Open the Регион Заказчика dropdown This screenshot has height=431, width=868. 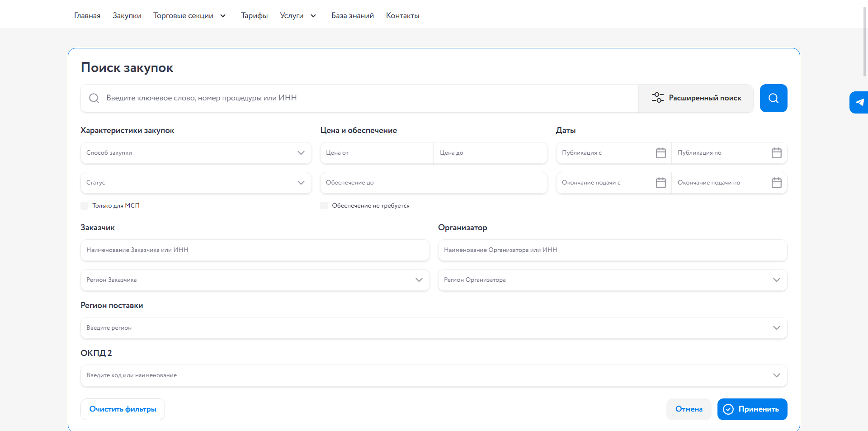(x=419, y=280)
